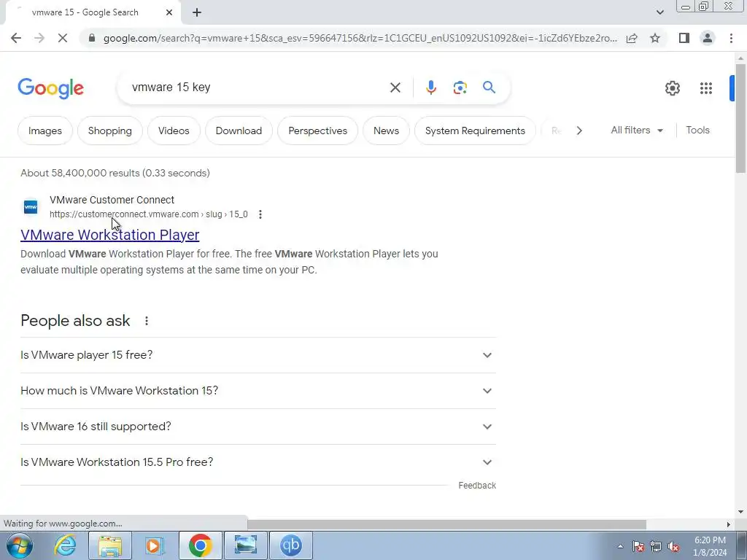Click the horizontal page scrollbar
Image resolution: width=747 pixels, height=560 pixels.
click(447, 524)
